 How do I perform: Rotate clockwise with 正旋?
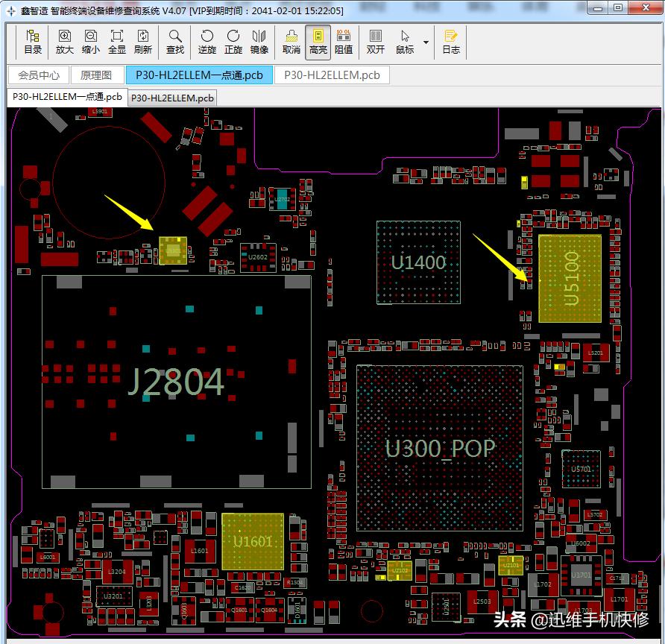[x=233, y=42]
